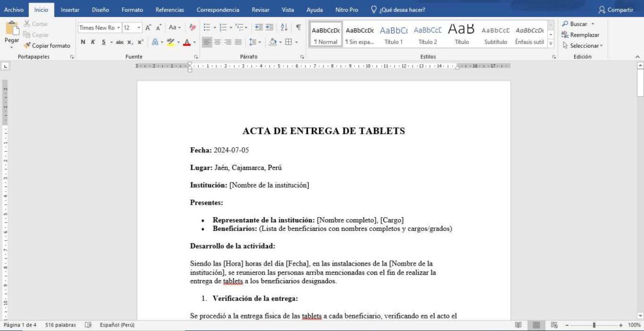Adjust the zoom slider handle
The height and width of the screenshot is (331, 644).
[x=594, y=325]
